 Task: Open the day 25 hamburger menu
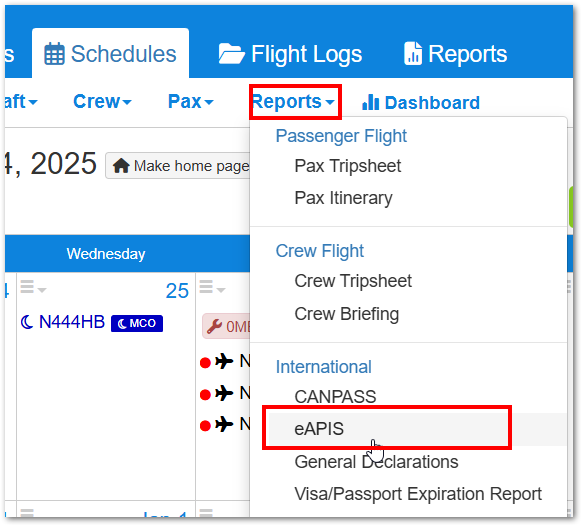33,287
